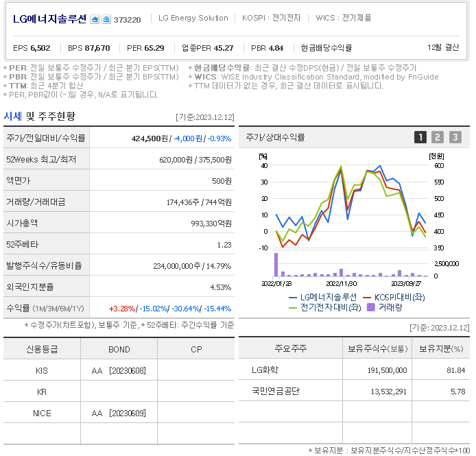Click the 보유지분(%) column header

click(441, 348)
